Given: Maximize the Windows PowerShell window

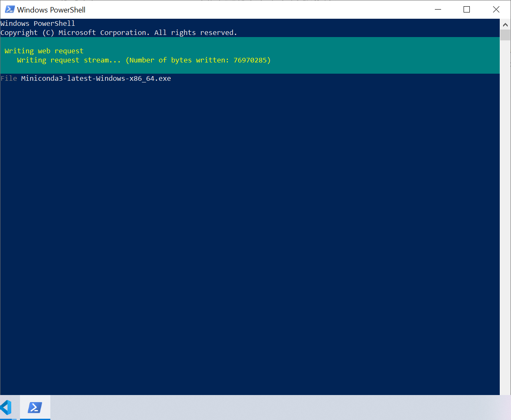Looking at the screenshot, I should point(466,9).
